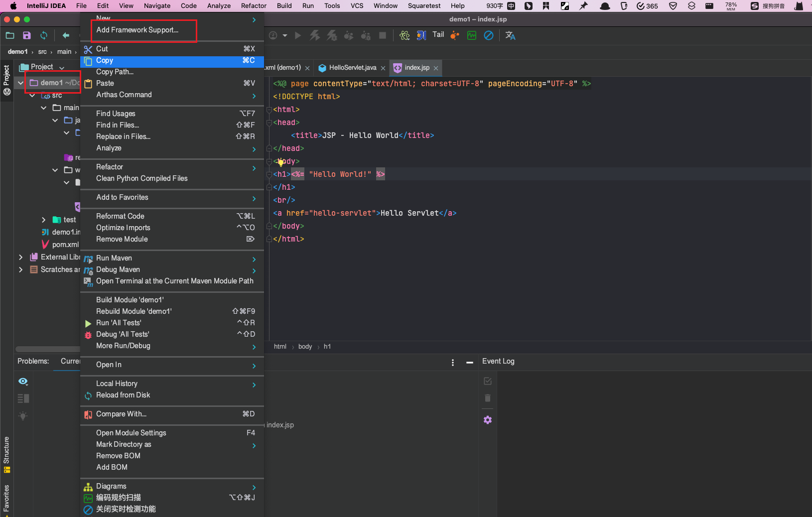This screenshot has height=517, width=812.
Task: Minimize the Problems panel via dash icon
Action: pos(469,363)
